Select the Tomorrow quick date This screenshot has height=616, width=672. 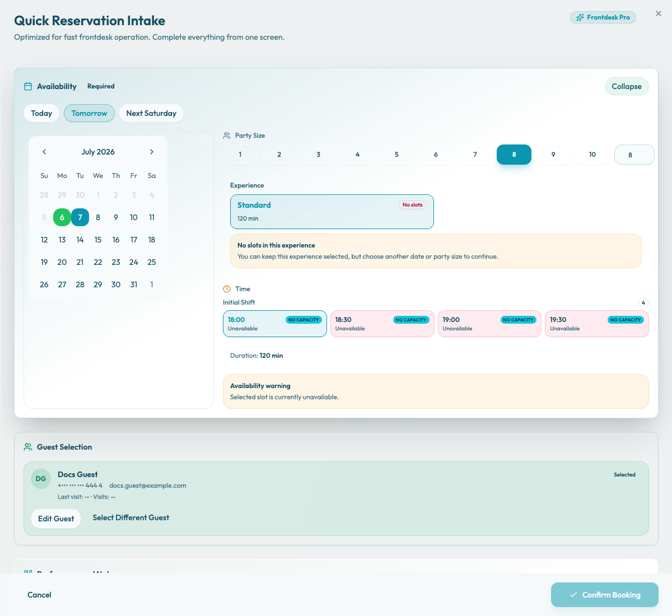pyautogui.click(x=89, y=113)
